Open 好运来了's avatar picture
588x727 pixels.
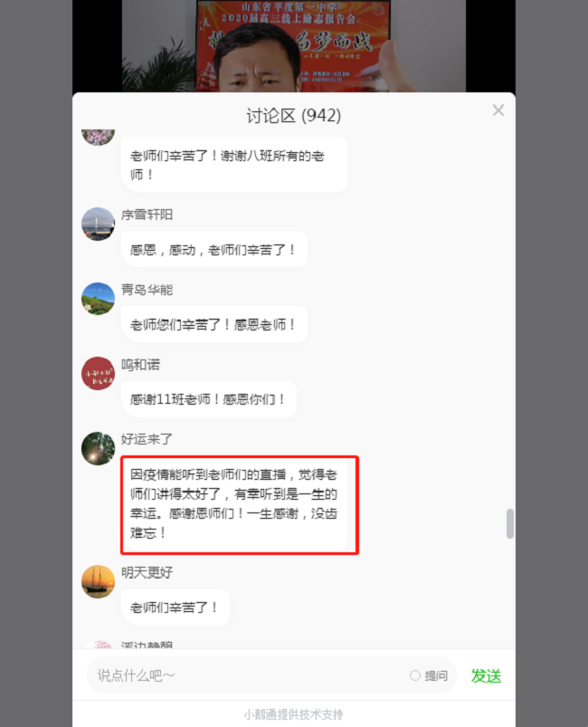[x=99, y=448]
